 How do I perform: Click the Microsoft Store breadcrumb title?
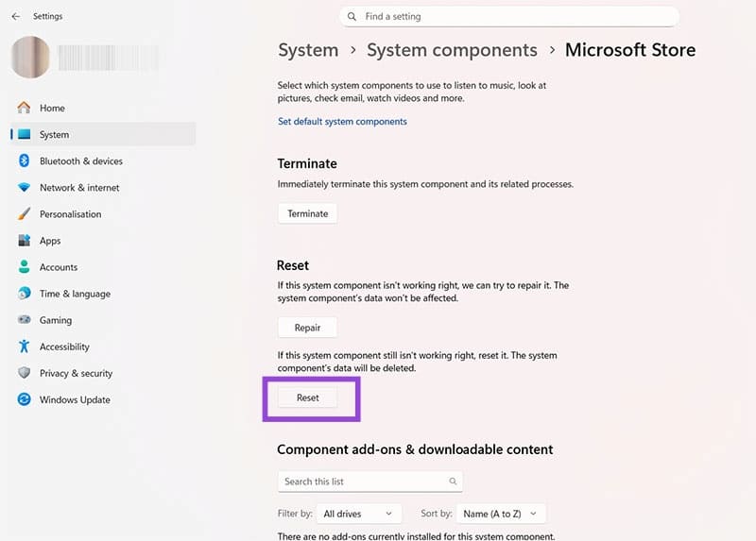click(630, 50)
